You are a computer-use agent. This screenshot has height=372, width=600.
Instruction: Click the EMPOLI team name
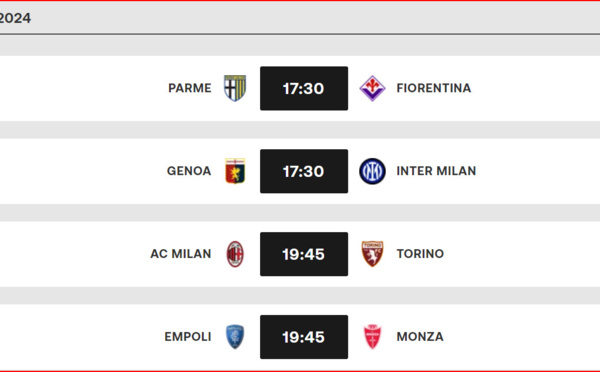[188, 336]
